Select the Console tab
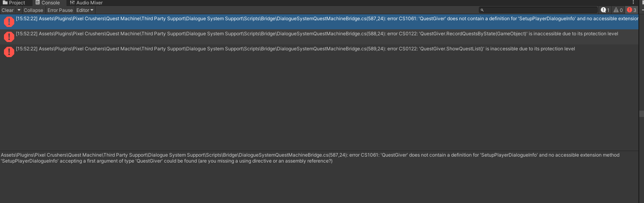 click(48, 3)
